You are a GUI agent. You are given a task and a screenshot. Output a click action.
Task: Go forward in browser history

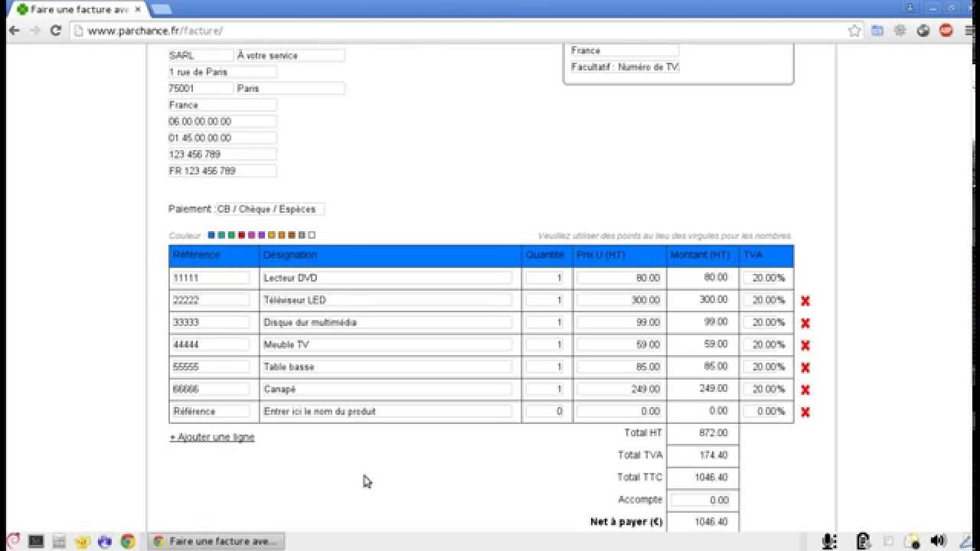click(x=34, y=31)
